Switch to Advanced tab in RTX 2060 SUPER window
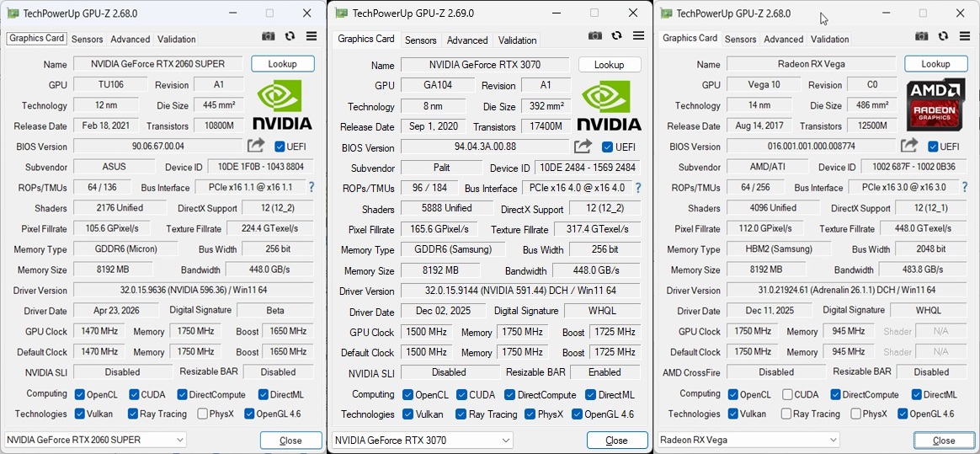 click(x=130, y=39)
